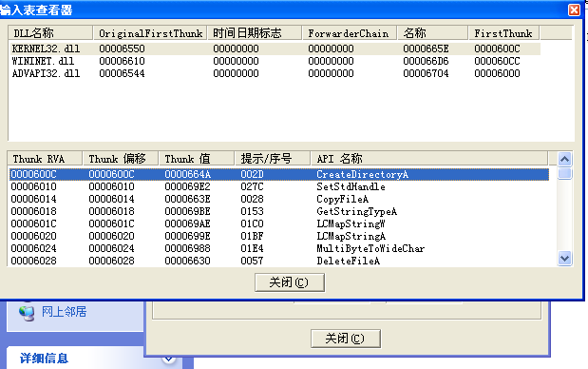Click name value 000066D6
588x369 pixels.
pos(426,61)
